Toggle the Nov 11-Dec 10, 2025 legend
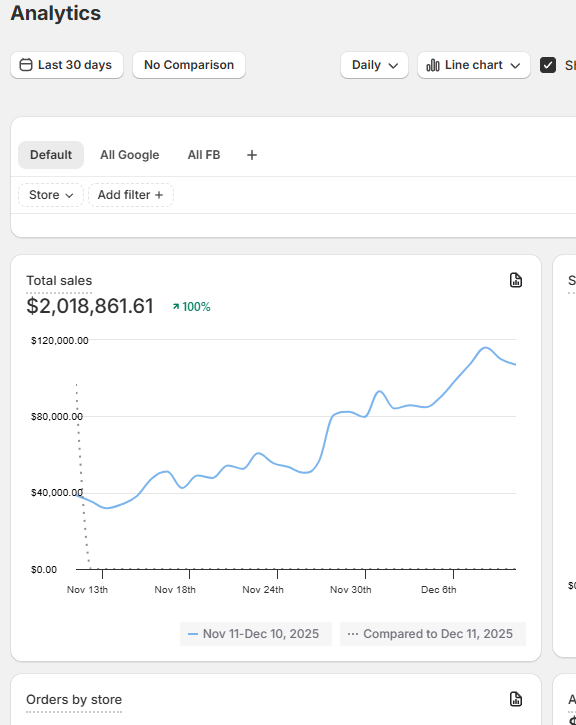Screen dimensions: 576x725 click(256, 633)
